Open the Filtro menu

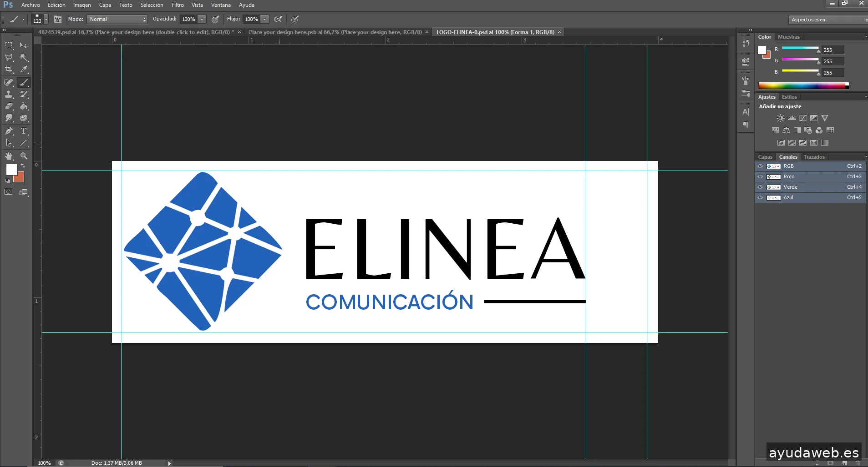coord(178,5)
